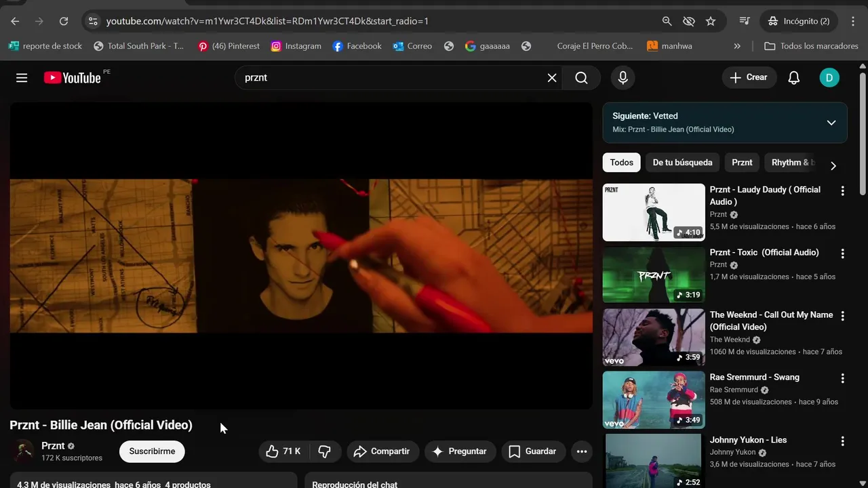868x488 pixels.
Task: Open reporte de stock bookmark
Action: click(45, 46)
